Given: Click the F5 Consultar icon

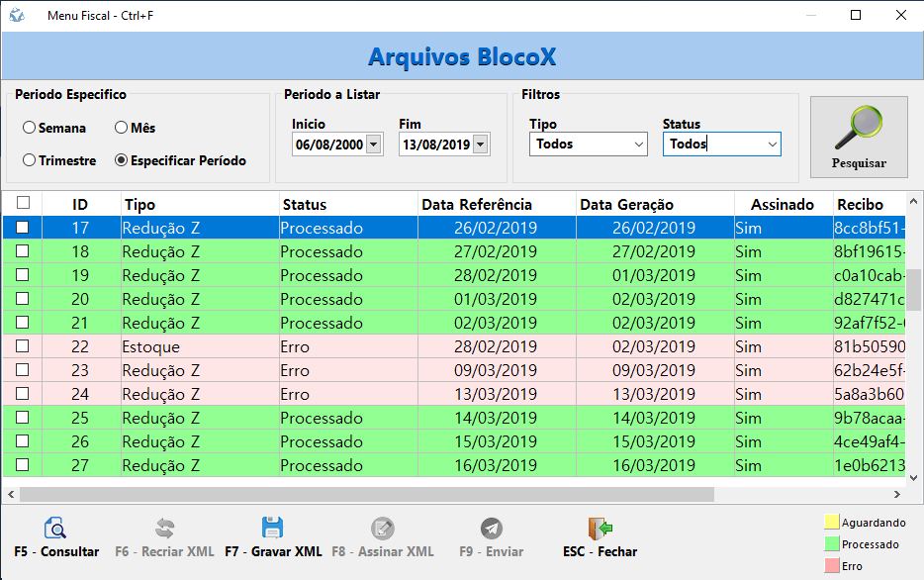Looking at the screenshot, I should [55, 529].
